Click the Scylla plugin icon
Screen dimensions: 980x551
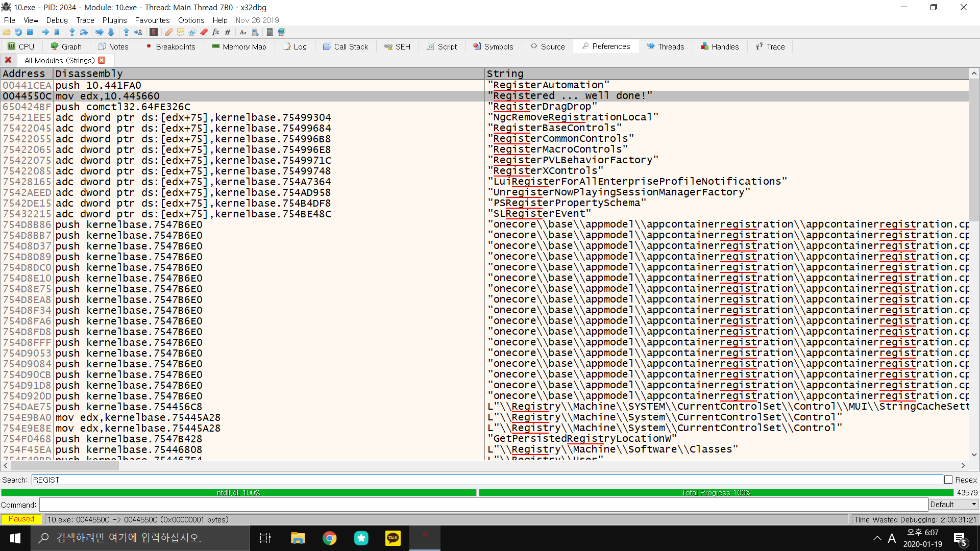154,32
